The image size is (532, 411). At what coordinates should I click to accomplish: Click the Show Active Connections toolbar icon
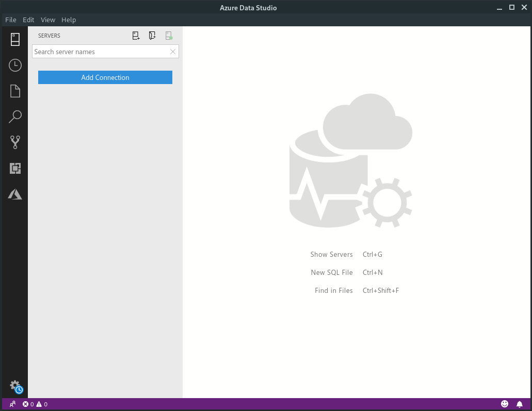[169, 36]
